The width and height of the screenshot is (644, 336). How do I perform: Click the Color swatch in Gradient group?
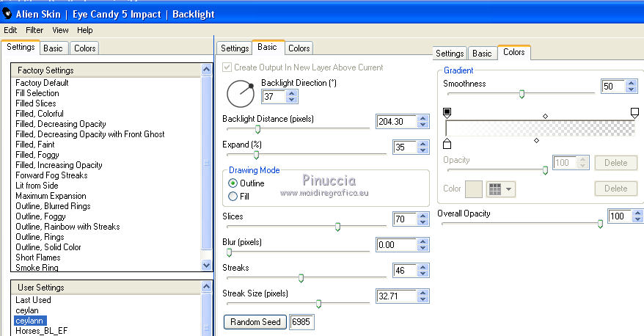(474, 189)
